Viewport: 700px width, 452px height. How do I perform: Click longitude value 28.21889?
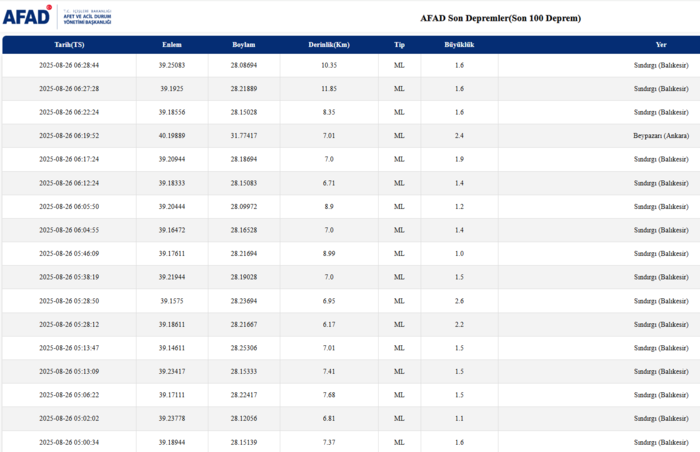pos(244,89)
